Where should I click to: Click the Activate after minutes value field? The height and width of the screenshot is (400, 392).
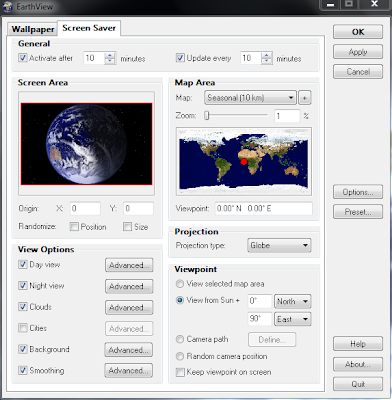pyautogui.click(x=94, y=58)
